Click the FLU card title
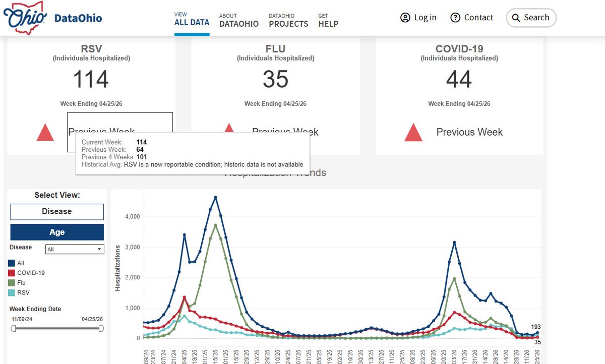Image resolution: width=605 pixels, height=364 pixels. tap(275, 49)
